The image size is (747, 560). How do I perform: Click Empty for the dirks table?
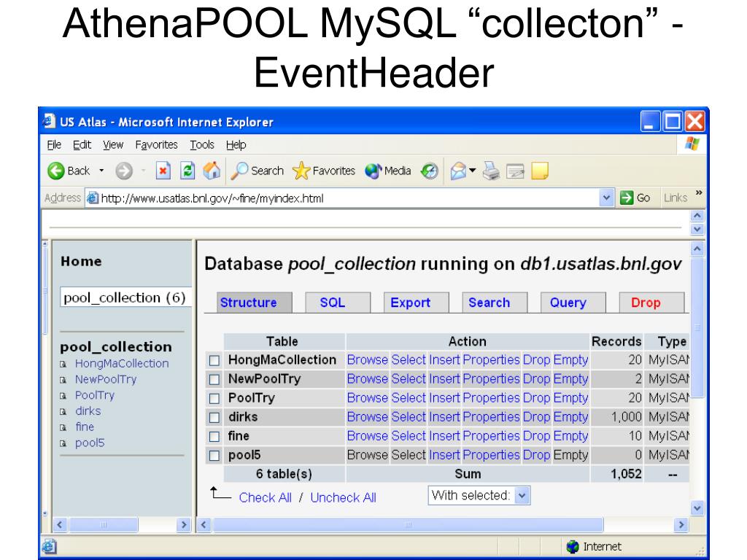click(570, 416)
